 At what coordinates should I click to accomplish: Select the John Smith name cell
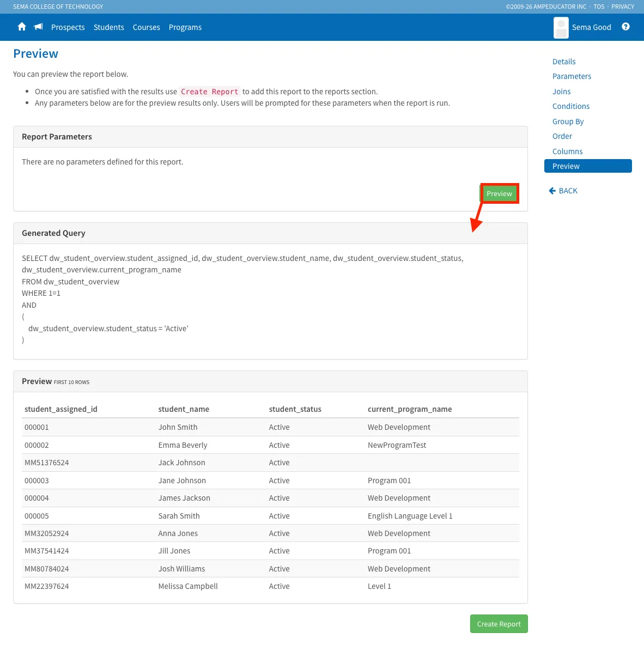(x=178, y=427)
